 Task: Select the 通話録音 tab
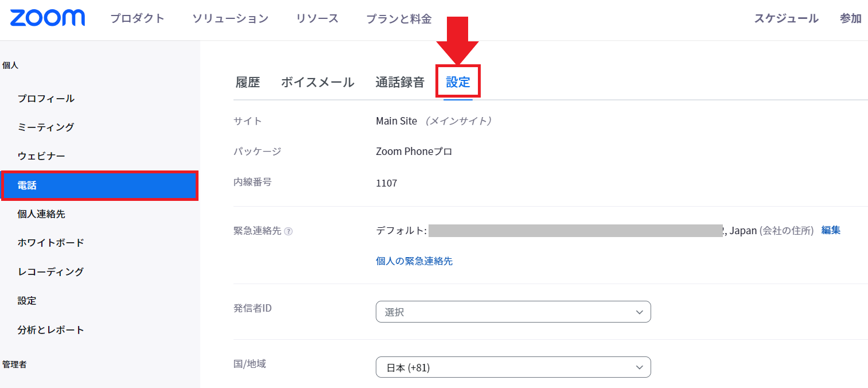pyautogui.click(x=400, y=82)
